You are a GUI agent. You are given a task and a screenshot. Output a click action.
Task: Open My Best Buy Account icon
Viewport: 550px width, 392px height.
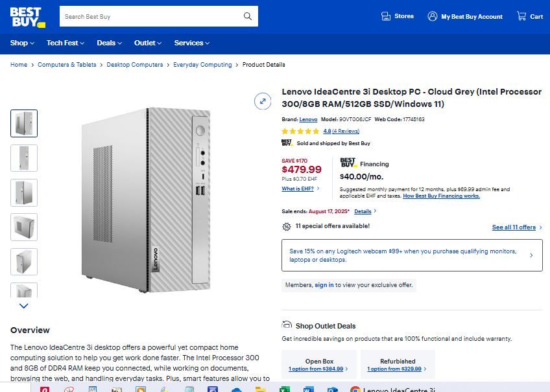(x=431, y=16)
